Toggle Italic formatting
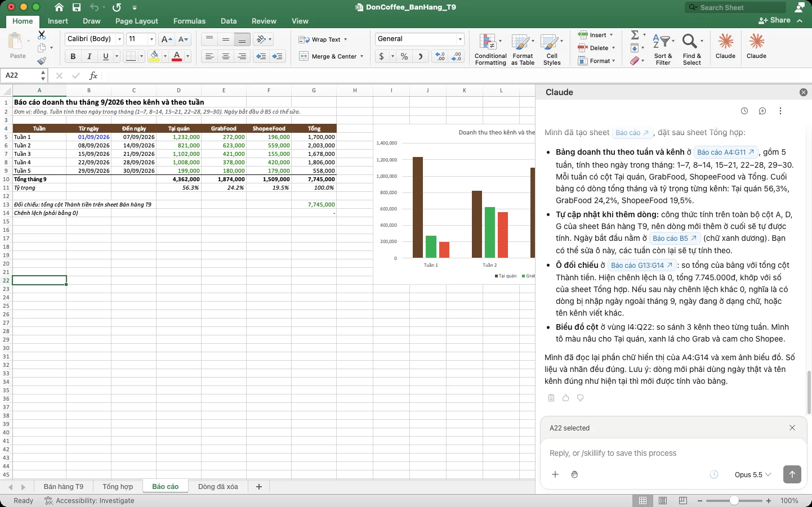Viewport: 812px width, 507px height. (89, 56)
